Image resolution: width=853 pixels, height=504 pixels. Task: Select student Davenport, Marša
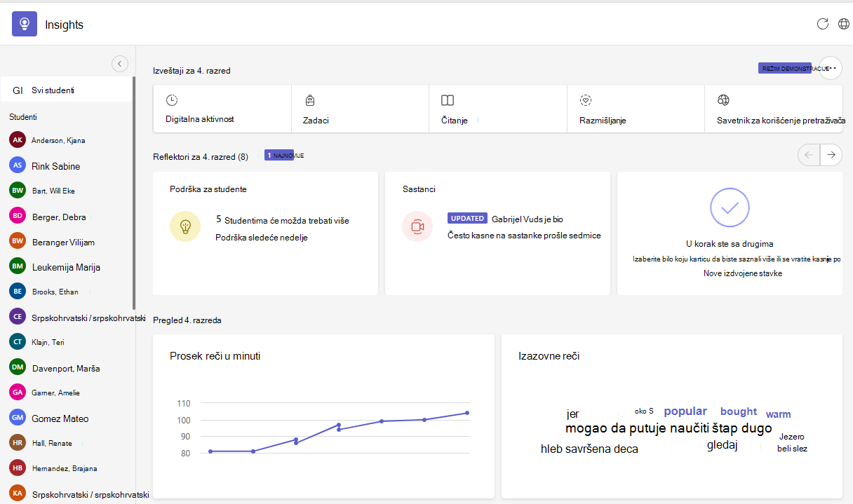click(66, 367)
